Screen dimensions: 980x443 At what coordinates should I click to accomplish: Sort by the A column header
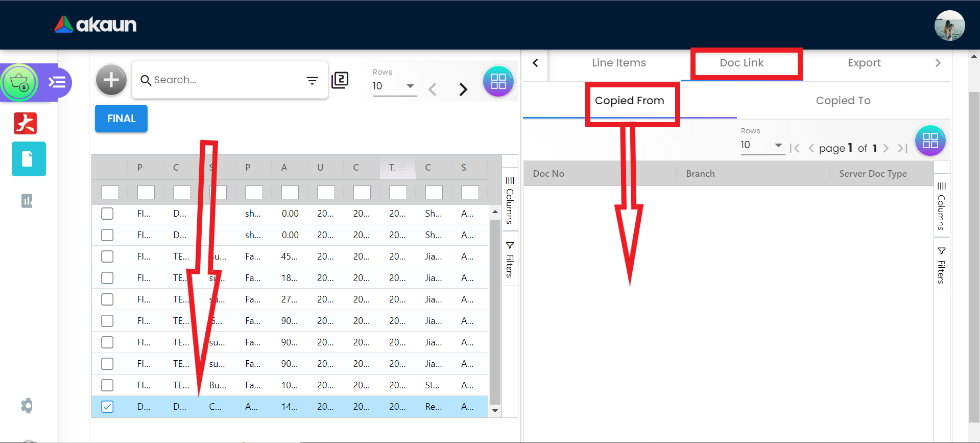(284, 168)
